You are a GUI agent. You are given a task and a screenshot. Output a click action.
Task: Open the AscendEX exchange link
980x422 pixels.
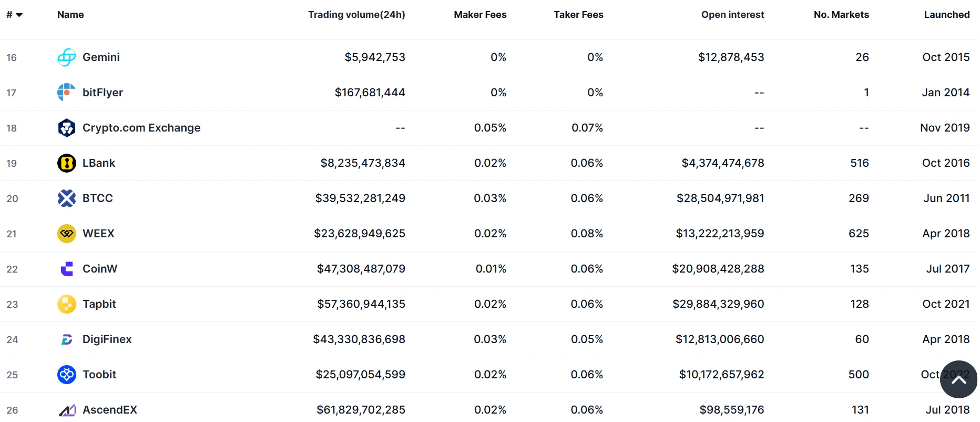[109, 410]
